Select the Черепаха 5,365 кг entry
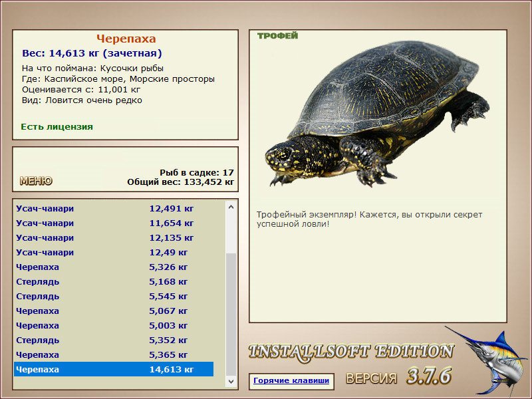The image size is (532, 399). (114, 354)
